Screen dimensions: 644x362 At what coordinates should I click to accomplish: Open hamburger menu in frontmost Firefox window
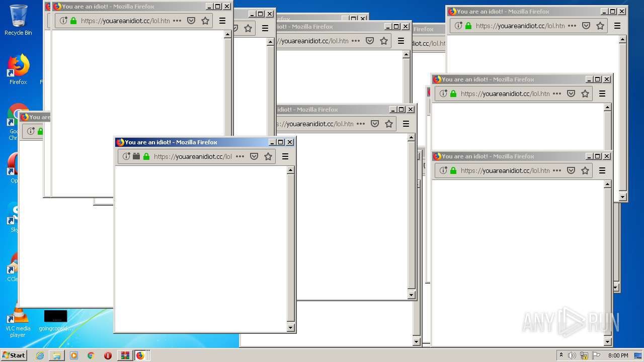pyautogui.click(x=285, y=156)
